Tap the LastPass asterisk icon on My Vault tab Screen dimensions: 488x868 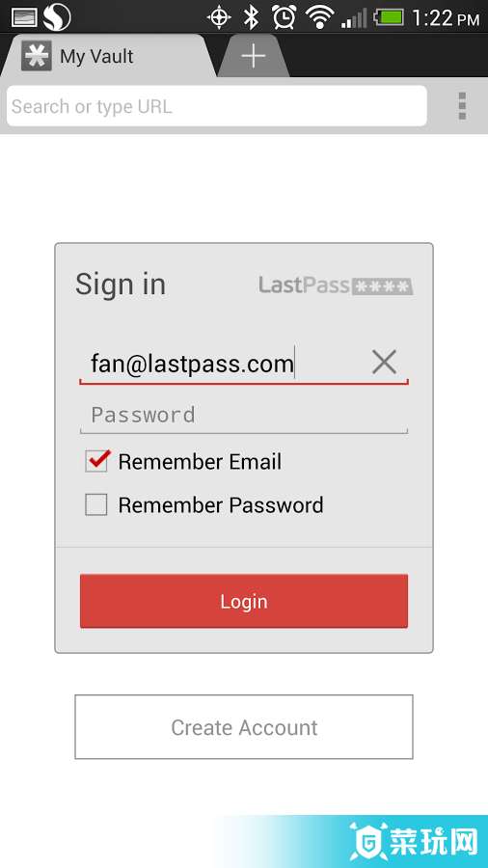(37, 56)
